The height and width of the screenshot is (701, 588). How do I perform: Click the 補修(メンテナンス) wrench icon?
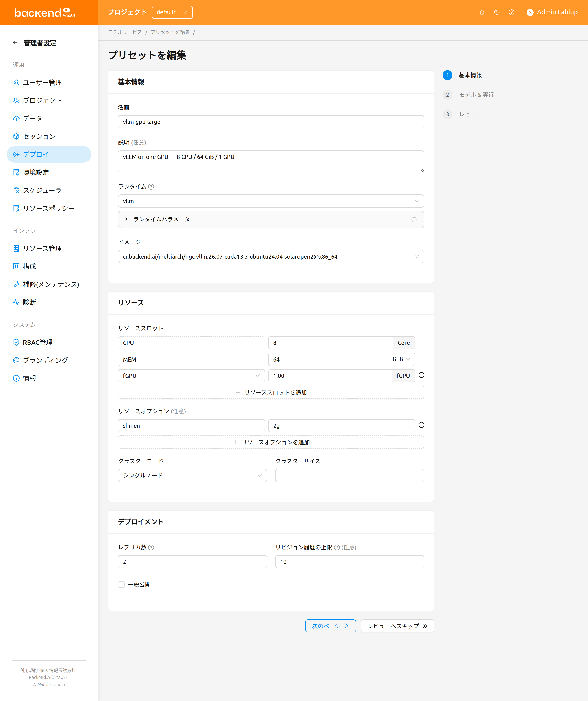click(x=16, y=284)
